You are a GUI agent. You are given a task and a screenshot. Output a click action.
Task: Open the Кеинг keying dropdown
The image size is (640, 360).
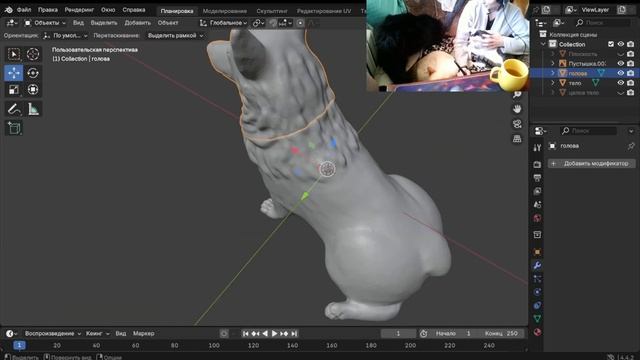click(x=98, y=333)
